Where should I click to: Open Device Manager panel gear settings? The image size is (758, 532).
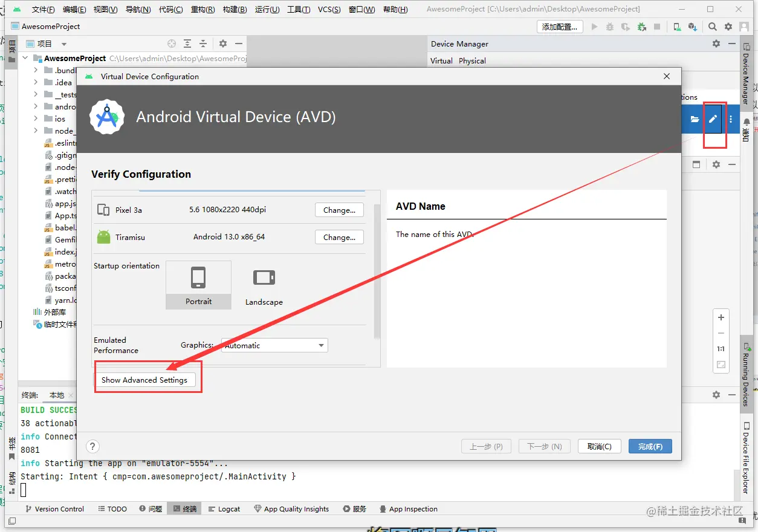[x=716, y=44]
